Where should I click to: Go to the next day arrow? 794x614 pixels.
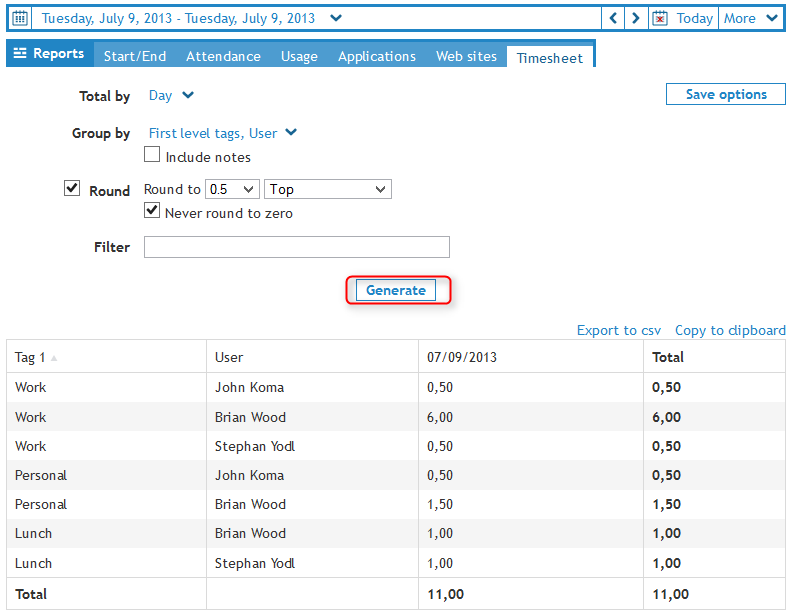tap(637, 18)
